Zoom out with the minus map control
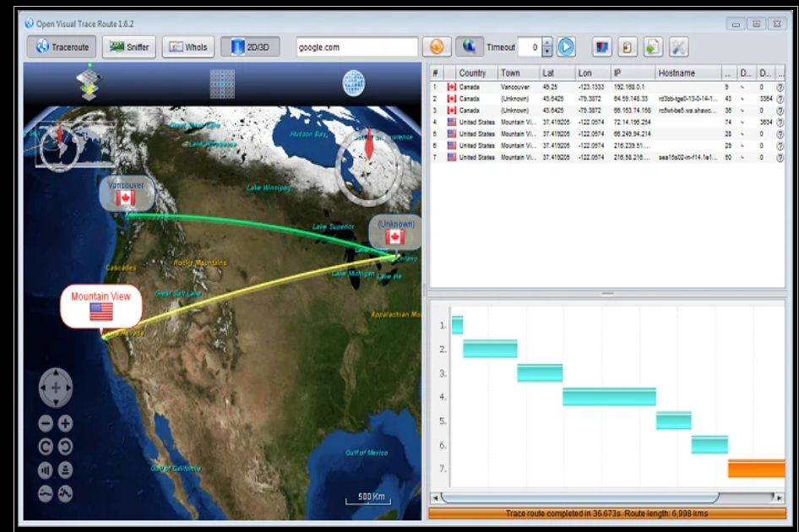Image resolution: width=799 pixels, height=532 pixels. (46, 423)
